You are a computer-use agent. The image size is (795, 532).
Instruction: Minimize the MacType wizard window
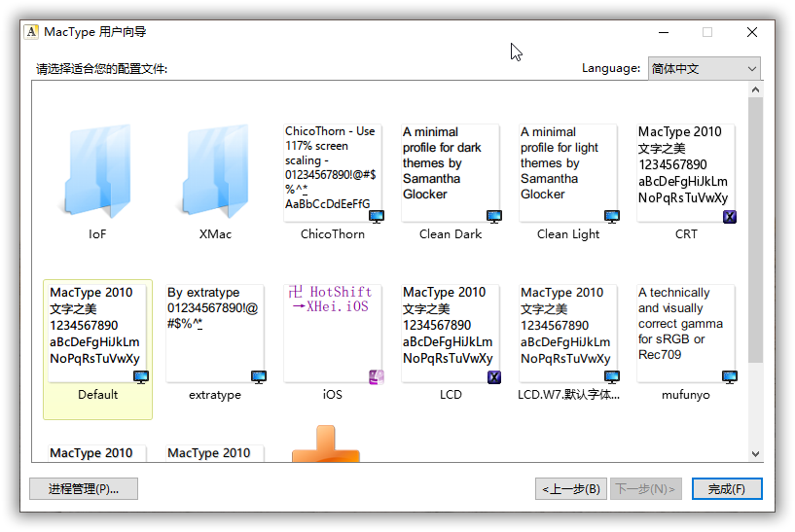664,32
